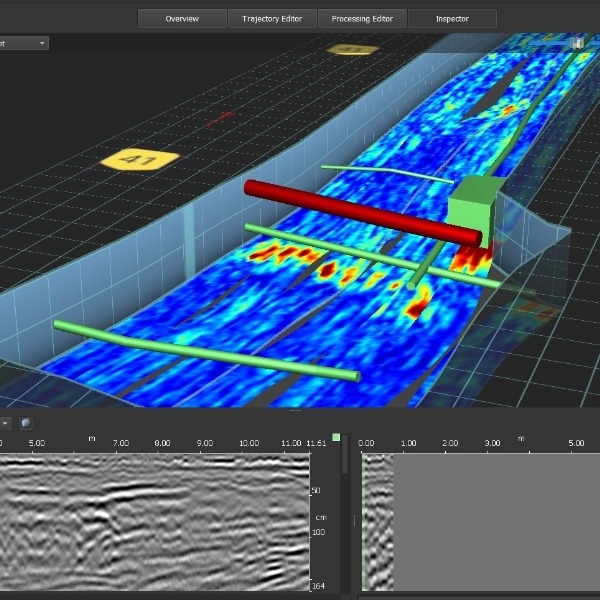Select the Inspector tab

[x=452, y=19]
